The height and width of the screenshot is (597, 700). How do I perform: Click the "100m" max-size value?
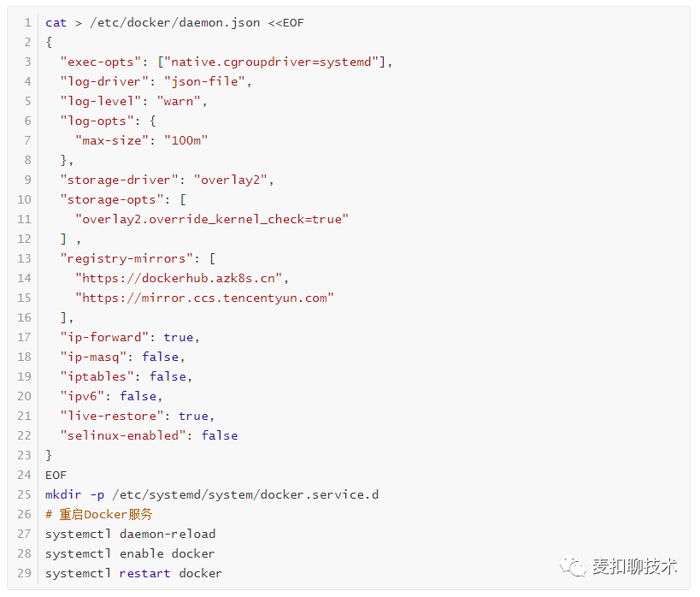pos(185,140)
